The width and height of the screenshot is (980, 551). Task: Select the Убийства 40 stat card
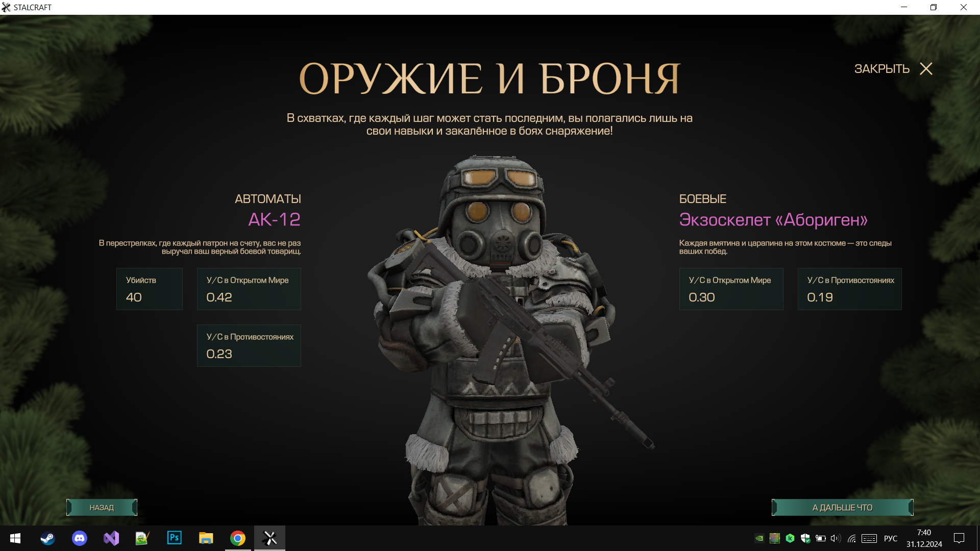(x=150, y=289)
